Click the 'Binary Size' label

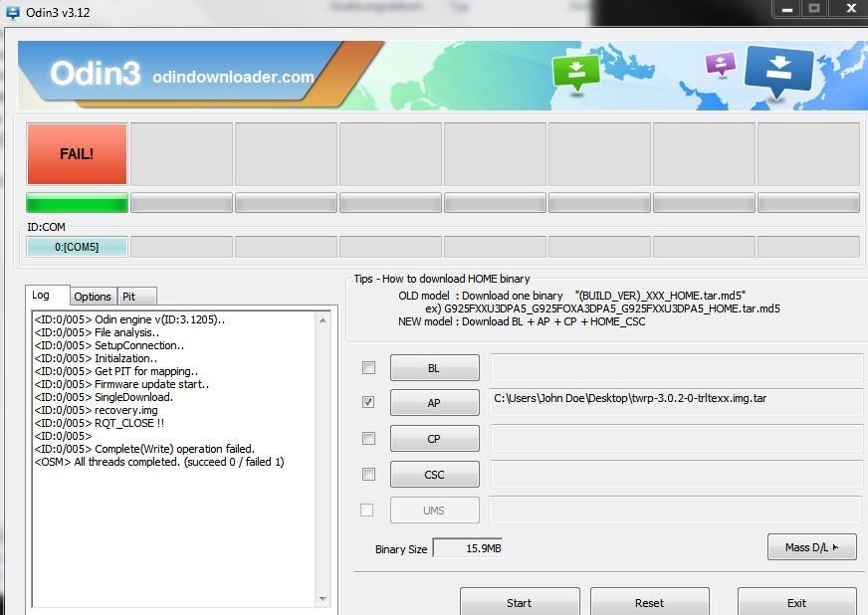(401, 549)
